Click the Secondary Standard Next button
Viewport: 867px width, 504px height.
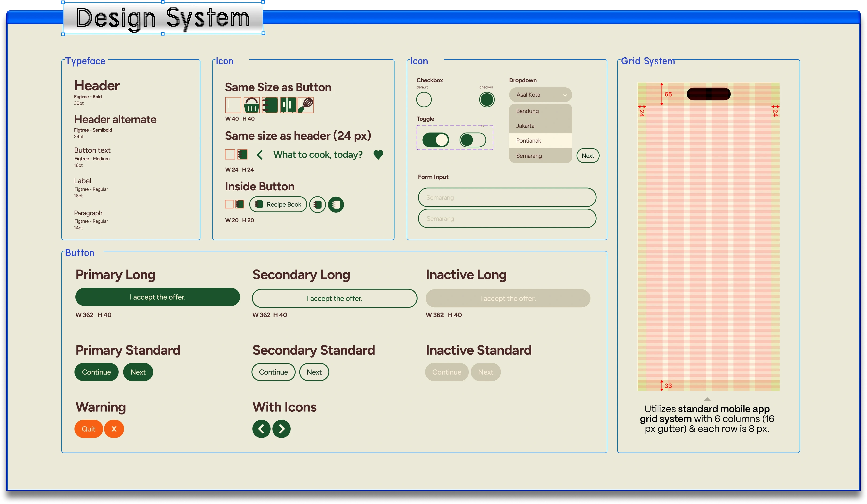click(314, 372)
